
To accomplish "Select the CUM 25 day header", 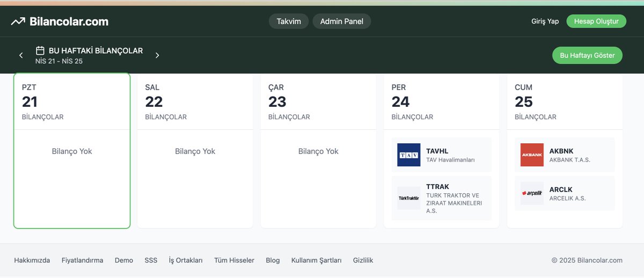I will pyautogui.click(x=565, y=102).
